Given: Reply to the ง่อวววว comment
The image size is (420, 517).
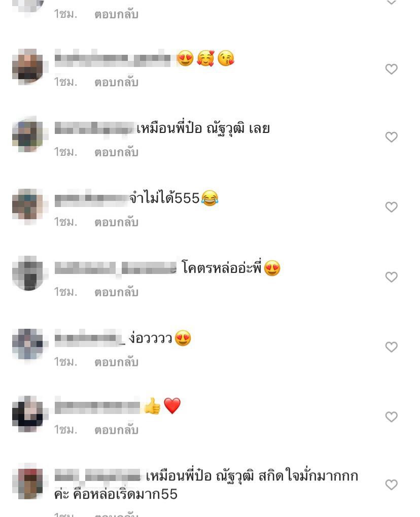Looking at the screenshot, I should point(116,362).
